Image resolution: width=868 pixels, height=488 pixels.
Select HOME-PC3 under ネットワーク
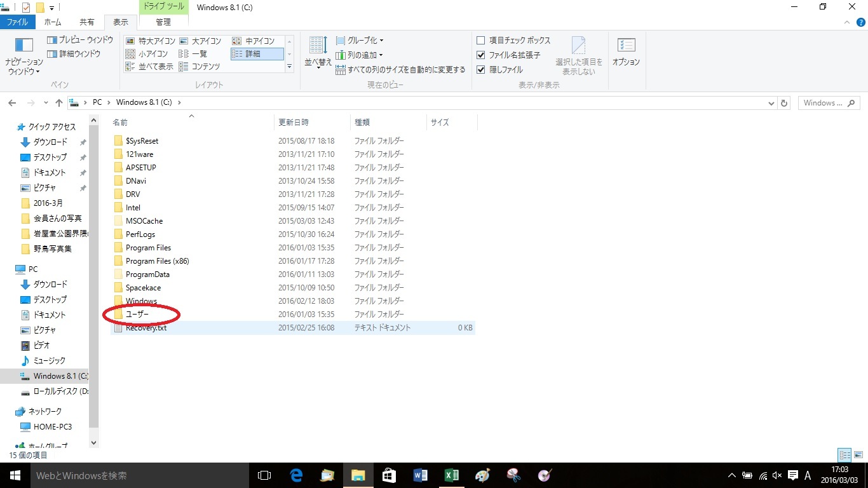pos(46,427)
